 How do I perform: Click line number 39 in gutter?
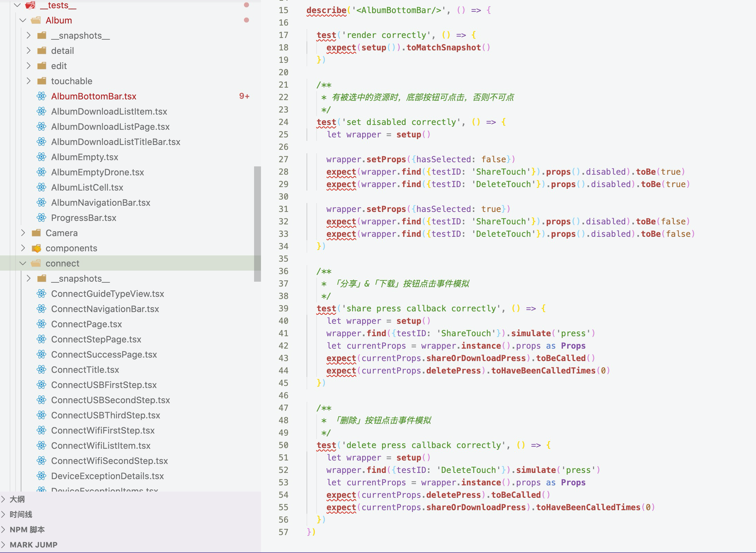pos(283,308)
